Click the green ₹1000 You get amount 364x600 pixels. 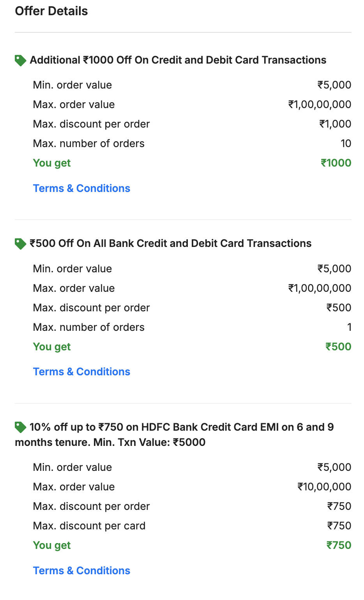pyautogui.click(x=336, y=163)
